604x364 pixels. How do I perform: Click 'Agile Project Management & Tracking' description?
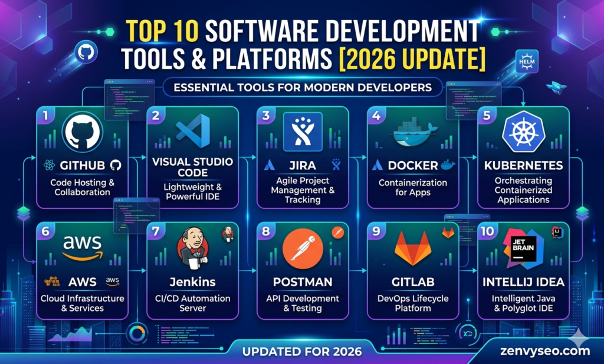[303, 190]
